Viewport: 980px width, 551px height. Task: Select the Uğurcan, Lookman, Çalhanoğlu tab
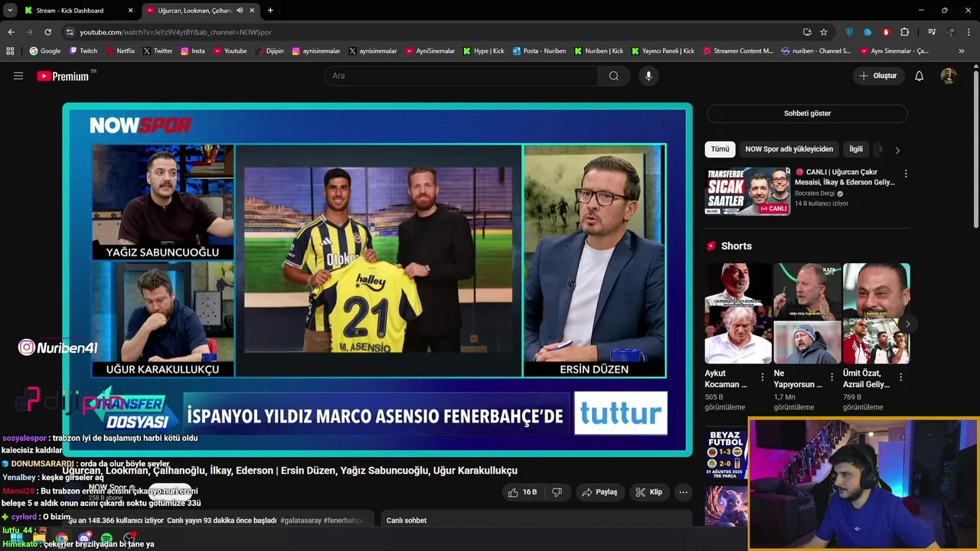(199, 11)
